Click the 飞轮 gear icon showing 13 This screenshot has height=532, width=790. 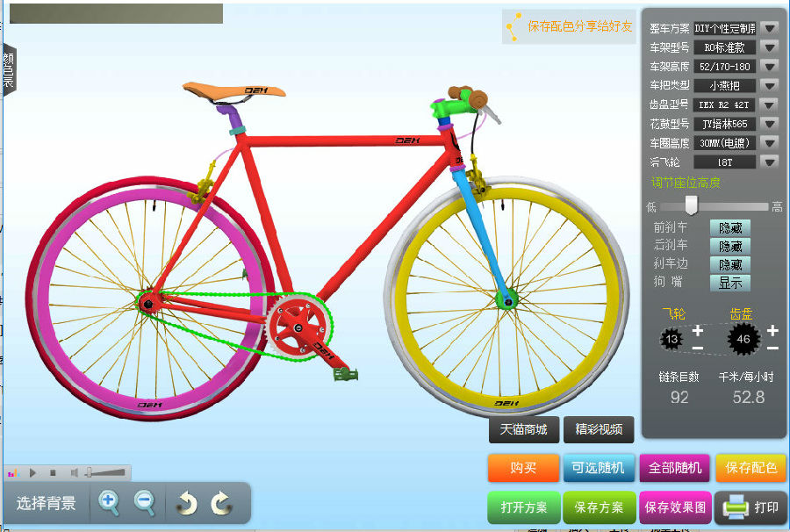coord(672,339)
